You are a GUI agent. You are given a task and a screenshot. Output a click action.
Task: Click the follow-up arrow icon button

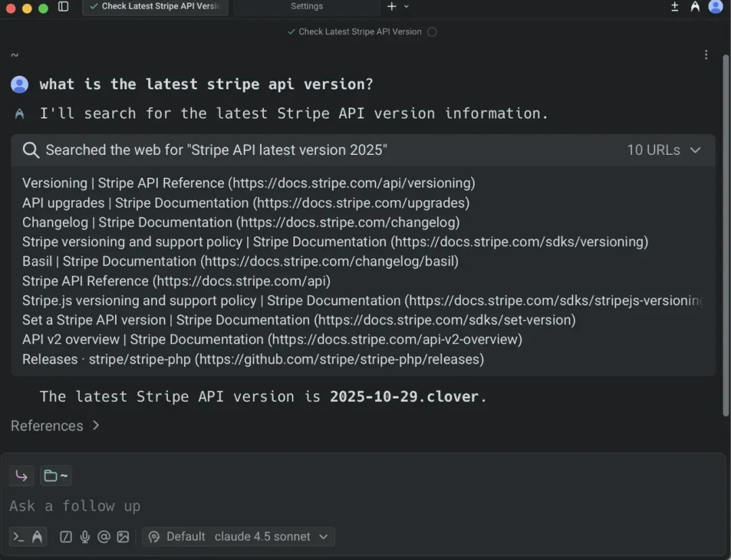(22, 475)
